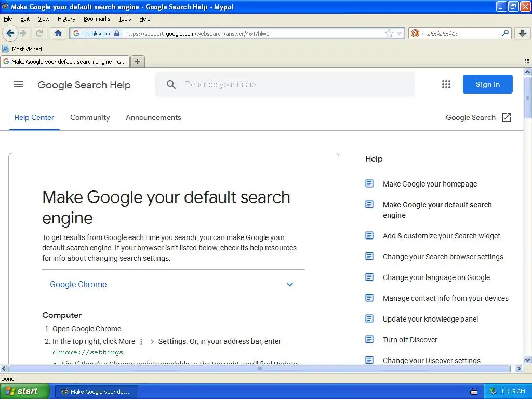
Task: Click the Most Visited bookmarks label
Action: (27, 49)
